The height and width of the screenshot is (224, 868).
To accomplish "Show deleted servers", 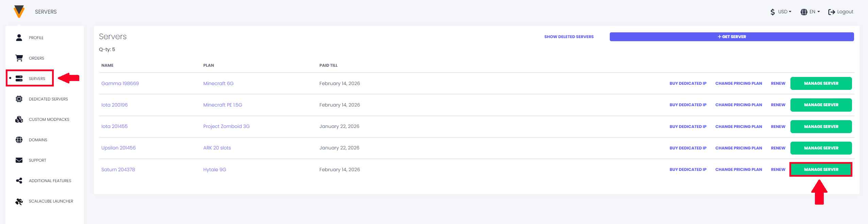I will (569, 36).
